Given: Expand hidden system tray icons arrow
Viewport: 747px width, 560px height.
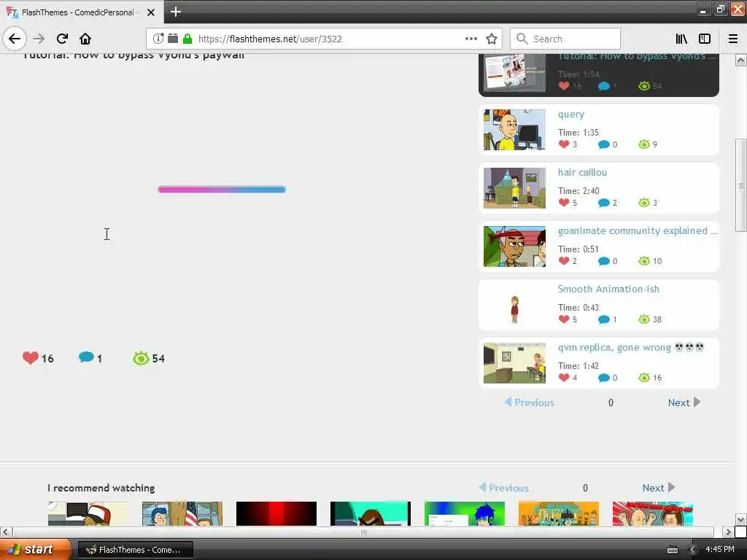Looking at the screenshot, I should [x=693, y=550].
